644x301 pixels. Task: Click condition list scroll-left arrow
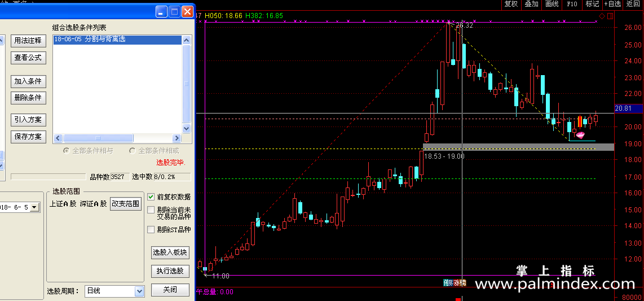pos(58,138)
